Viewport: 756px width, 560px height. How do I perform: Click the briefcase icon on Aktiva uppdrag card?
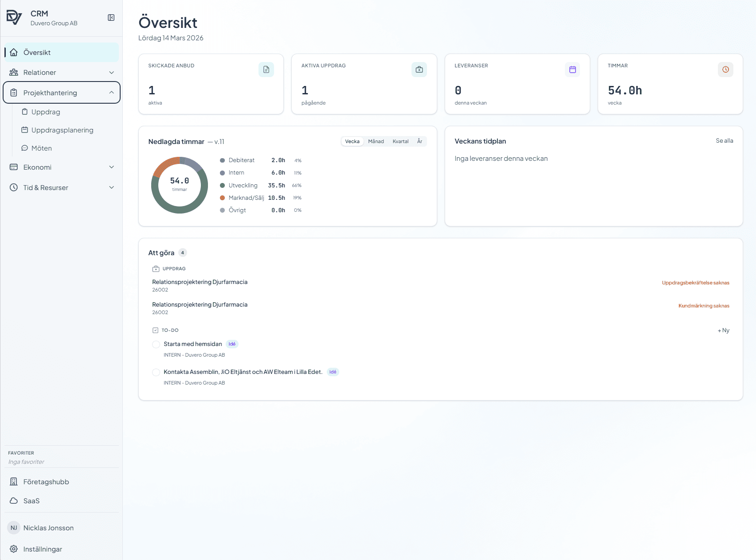(419, 70)
